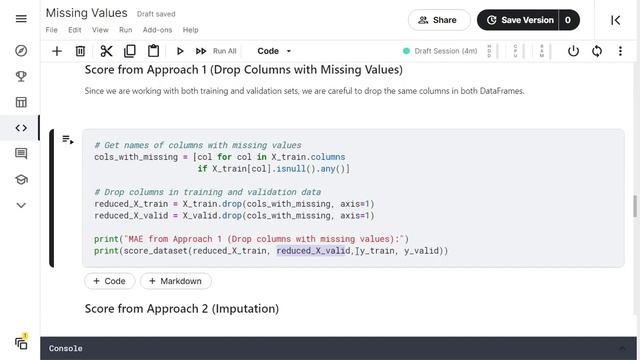Paste cell with clipboard icon

[153, 51]
